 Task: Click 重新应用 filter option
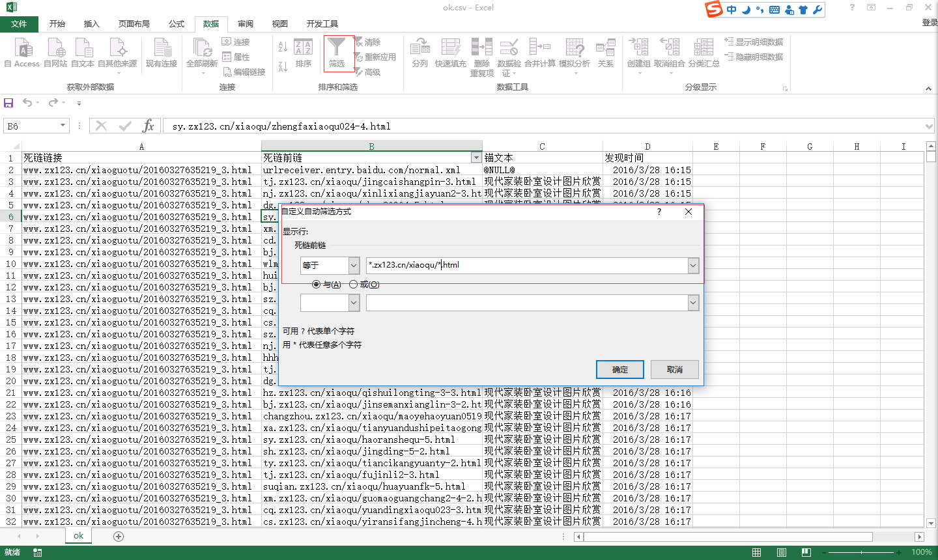tap(376, 57)
